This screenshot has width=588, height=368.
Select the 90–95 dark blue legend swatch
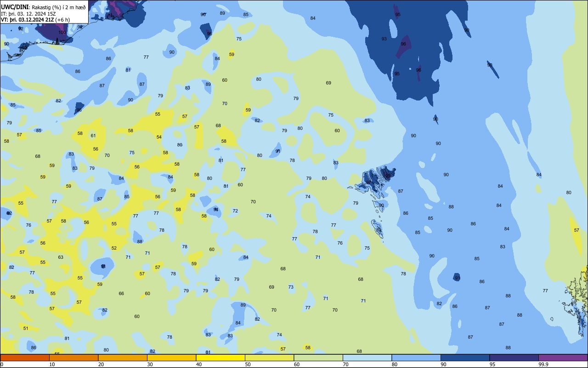click(465, 357)
